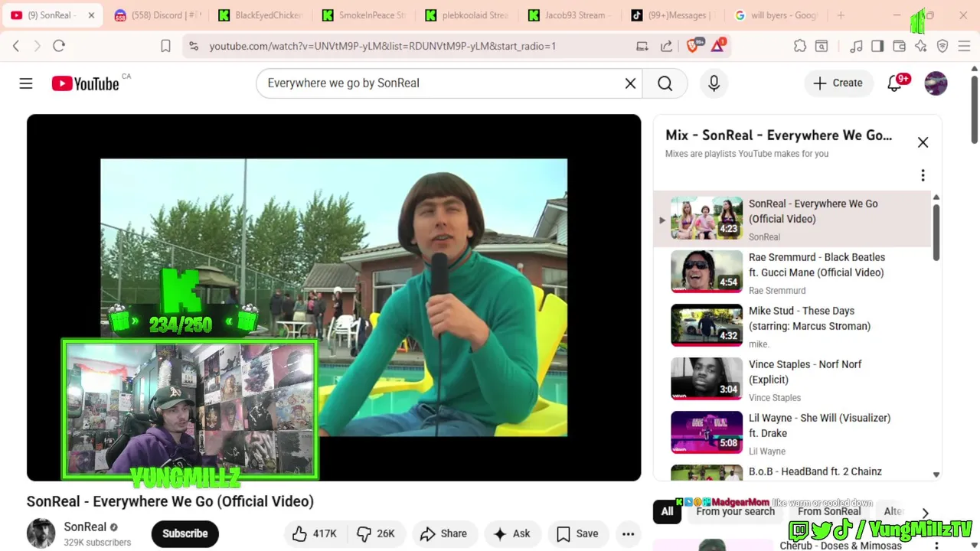Image resolution: width=980 pixels, height=551 pixels.
Task: Open the notifications bell
Action: (x=894, y=83)
